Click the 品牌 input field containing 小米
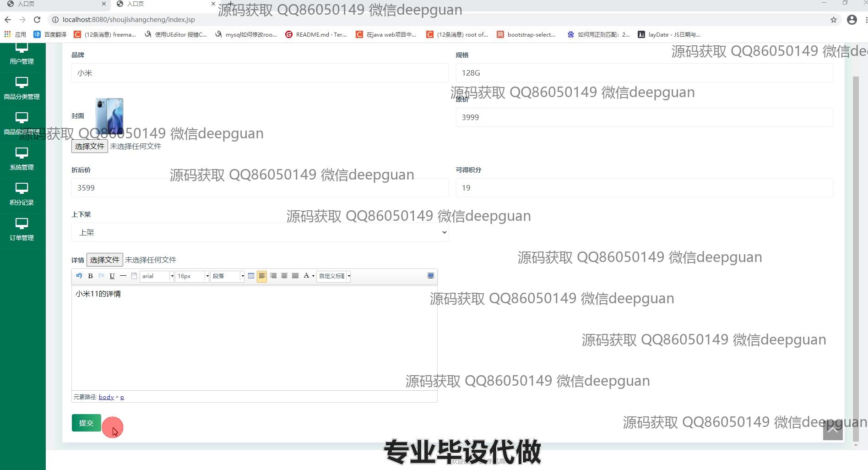The height and width of the screenshot is (470, 868). coord(260,73)
